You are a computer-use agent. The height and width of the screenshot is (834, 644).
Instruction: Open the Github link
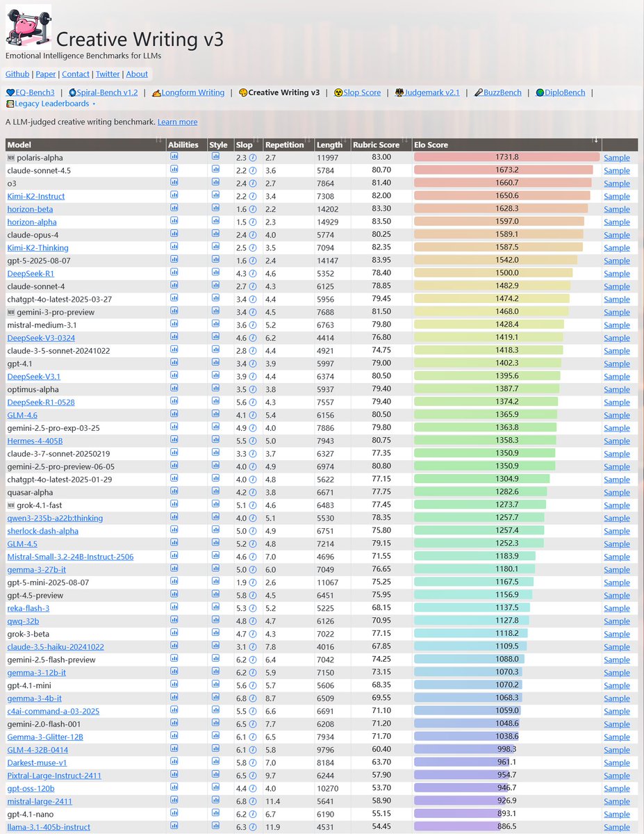coord(17,74)
